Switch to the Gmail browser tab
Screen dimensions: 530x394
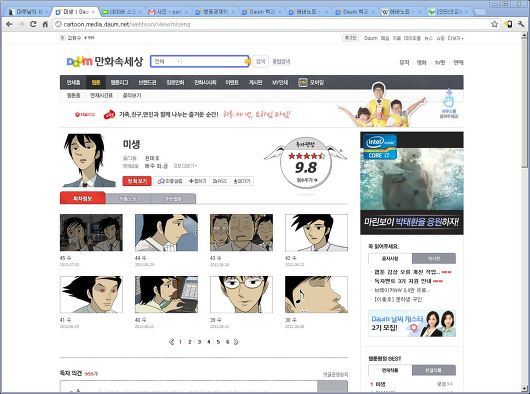(168, 12)
